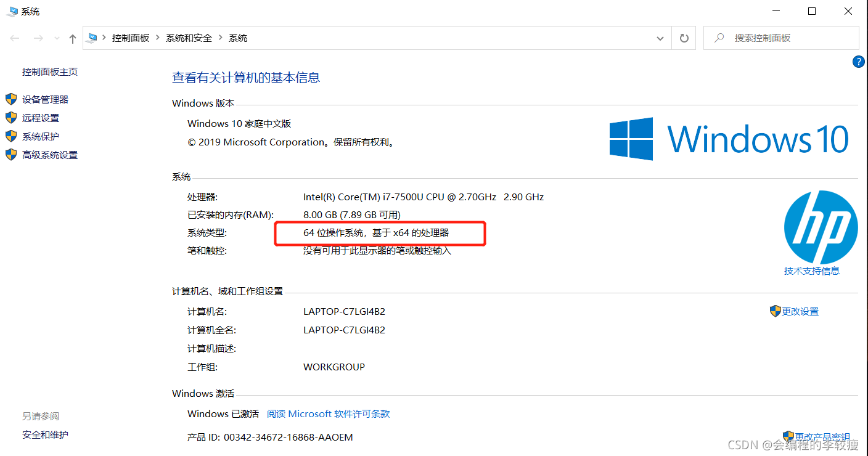Click 更改设置 link
Viewport: 868px width, 456px height.
800,312
